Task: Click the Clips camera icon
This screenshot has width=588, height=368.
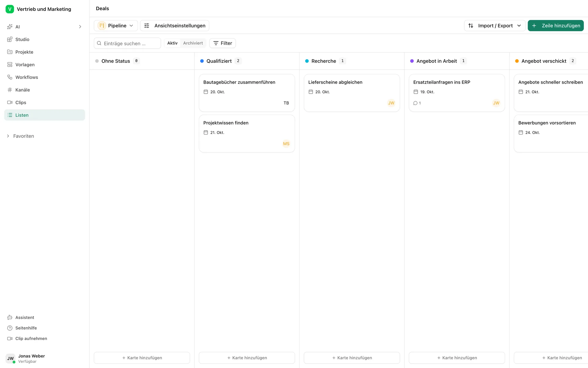Action: [10, 103]
